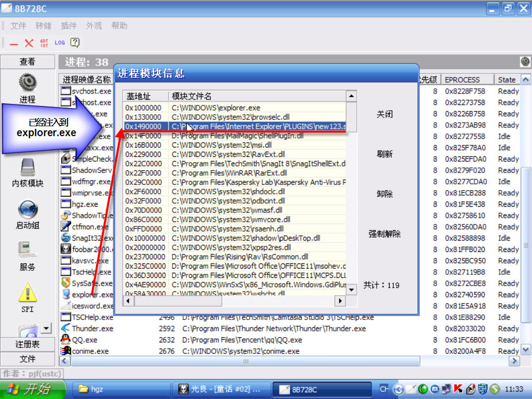The image size is (532, 399).
Task: Select the Thunder.exe process icon
Action: point(65,328)
